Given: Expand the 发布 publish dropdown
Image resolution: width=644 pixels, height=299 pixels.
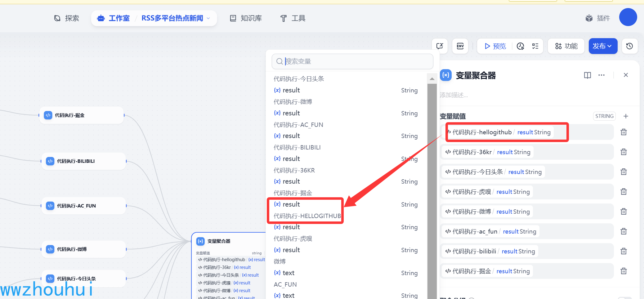Looking at the screenshot, I should 603,46.
